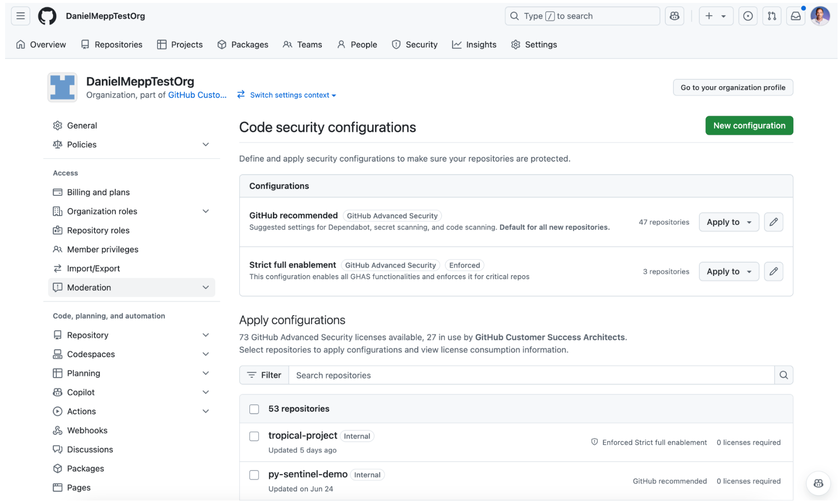Screen dimensions: 839x504
Task: Open Repository roles in sidebar
Action: 131,230
